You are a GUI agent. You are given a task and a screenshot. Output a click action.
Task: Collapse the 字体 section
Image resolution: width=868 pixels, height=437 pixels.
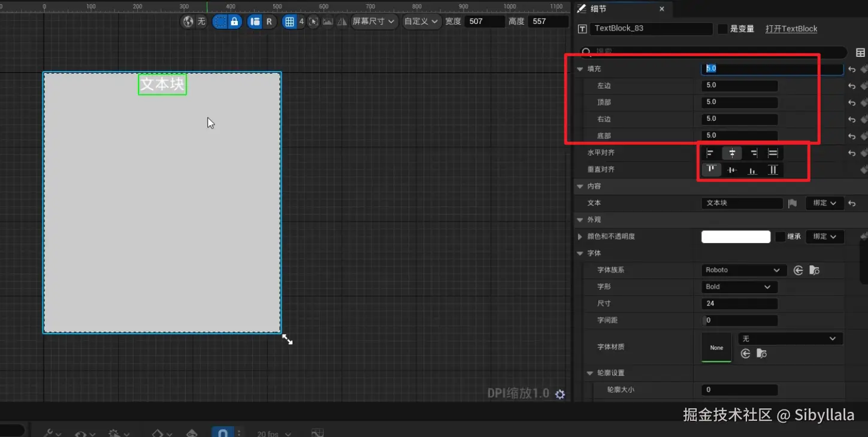pyautogui.click(x=580, y=253)
